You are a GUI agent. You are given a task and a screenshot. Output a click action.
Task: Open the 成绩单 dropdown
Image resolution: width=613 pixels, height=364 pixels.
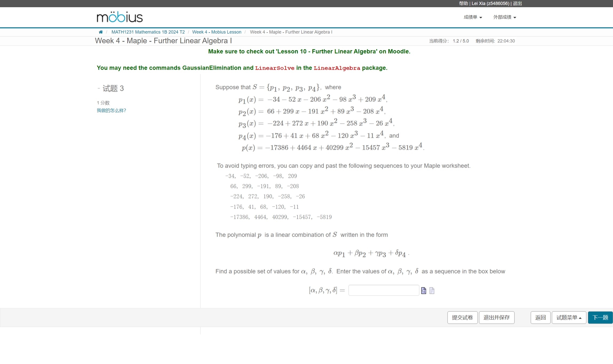click(x=473, y=17)
